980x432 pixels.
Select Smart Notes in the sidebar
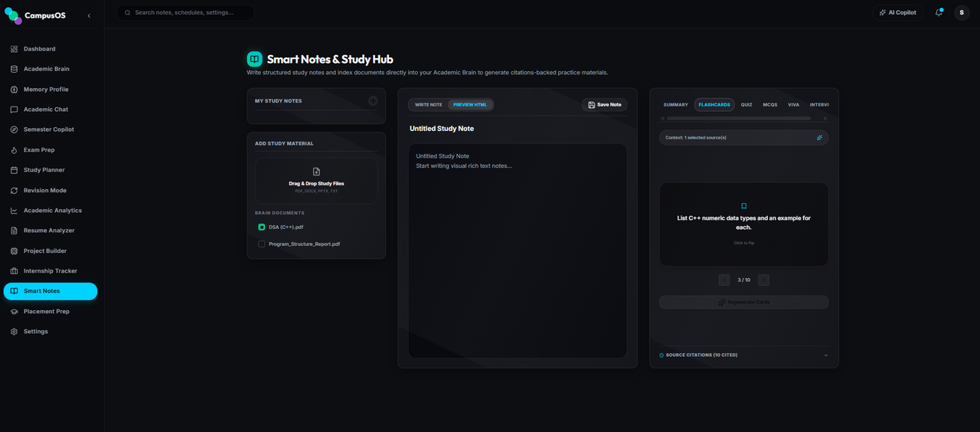pyautogui.click(x=51, y=291)
